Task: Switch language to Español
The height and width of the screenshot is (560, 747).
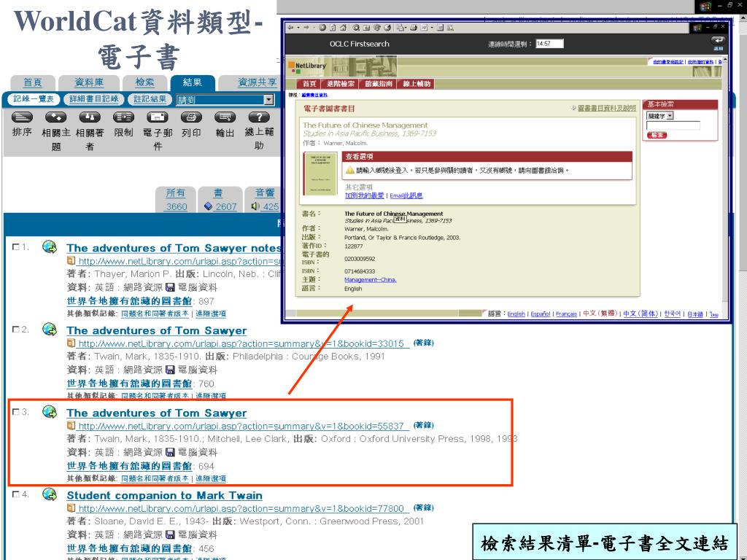Action: (541, 314)
